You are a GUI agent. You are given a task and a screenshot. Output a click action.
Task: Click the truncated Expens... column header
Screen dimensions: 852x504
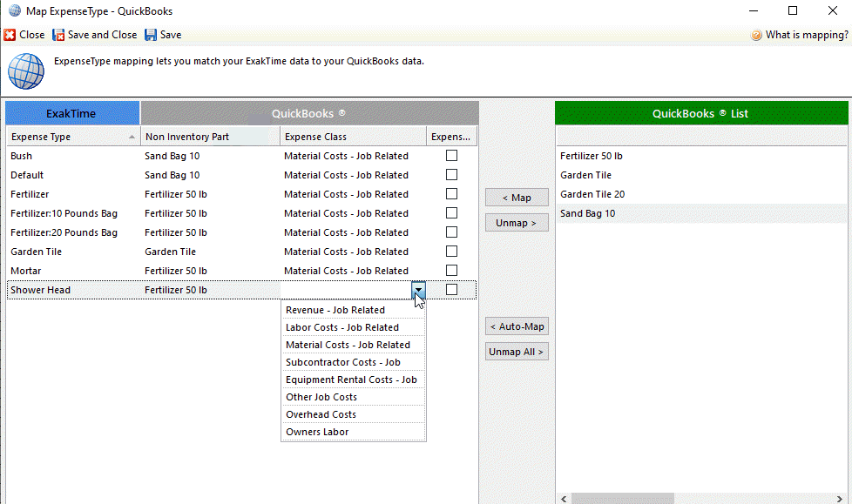pyautogui.click(x=451, y=137)
